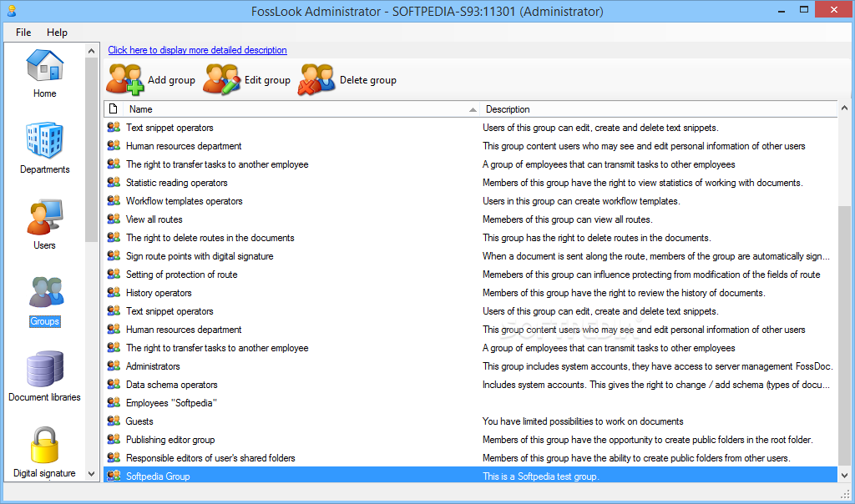Click 'You have limited possibilities' description
855x504 pixels.
pyautogui.click(x=583, y=421)
